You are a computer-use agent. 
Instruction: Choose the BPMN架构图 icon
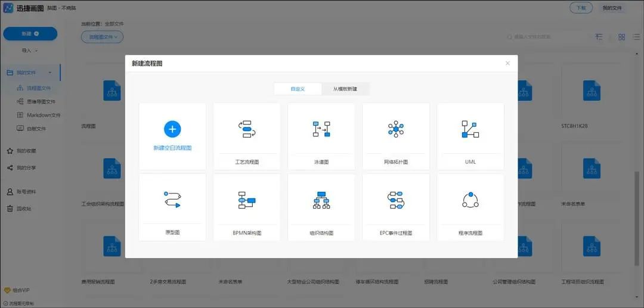[x=247, y=200]
